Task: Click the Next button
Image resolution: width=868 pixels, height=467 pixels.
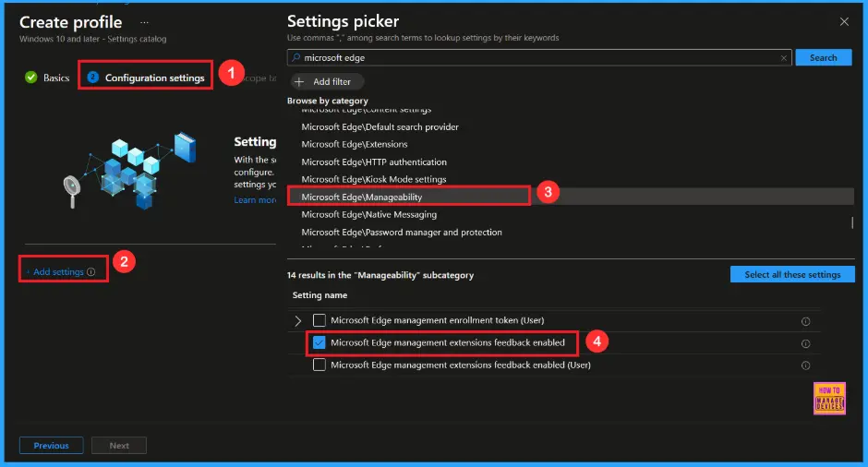Action: [119, 446]
